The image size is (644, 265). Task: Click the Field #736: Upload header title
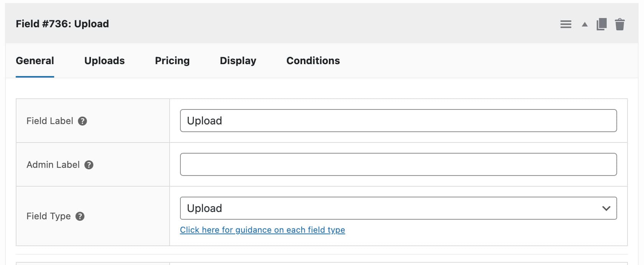click(63, 24)
